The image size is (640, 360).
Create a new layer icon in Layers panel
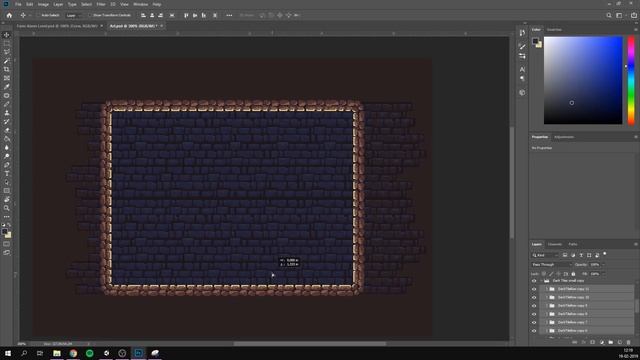click(x=620, y=342)
